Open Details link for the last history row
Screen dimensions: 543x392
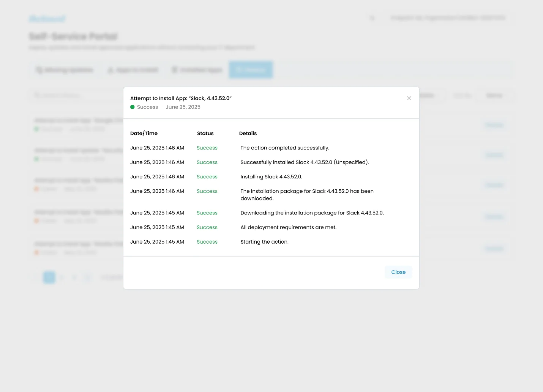(494, 249)
